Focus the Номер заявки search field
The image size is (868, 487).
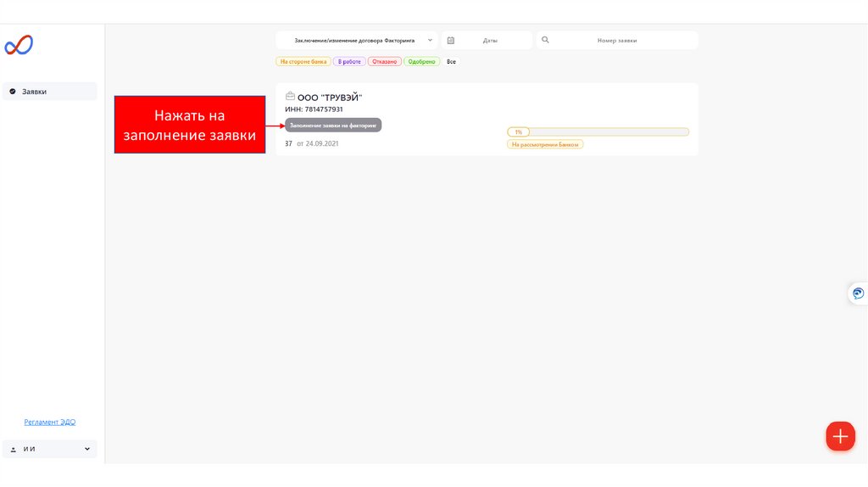pyautogui.click(x=617, y=41)
